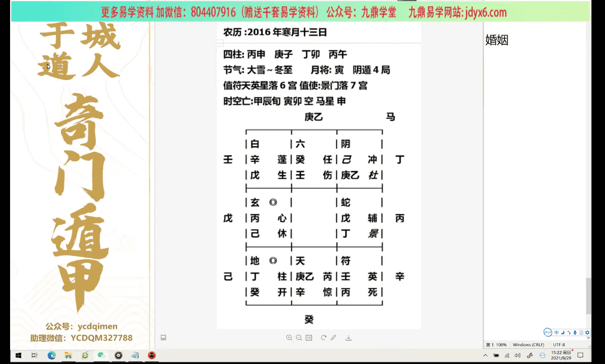The height and width of the screenshot is (364, 605).
Task: Open Microsoft Edge from the taskbar
Action: pos(52,355)
